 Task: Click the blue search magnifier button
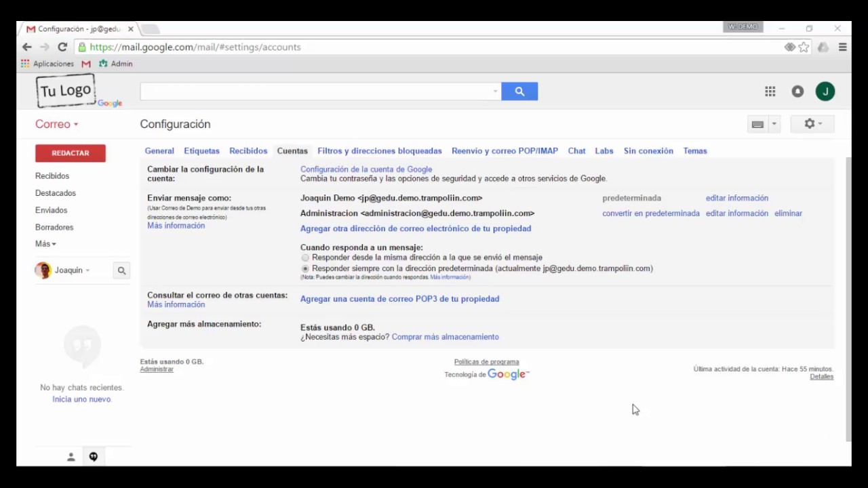[519, 91]
